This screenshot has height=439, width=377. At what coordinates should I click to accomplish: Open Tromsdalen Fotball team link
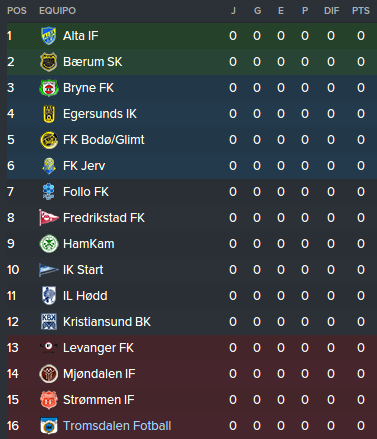tap(117, 426)
